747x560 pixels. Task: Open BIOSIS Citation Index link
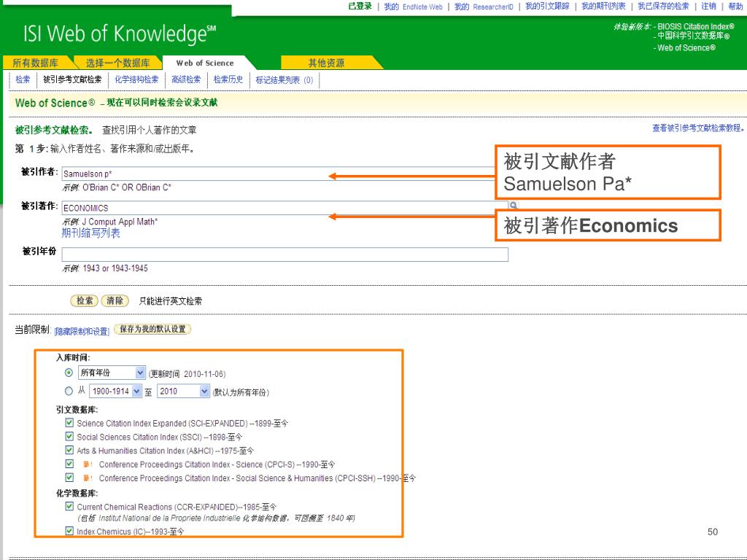696,27
